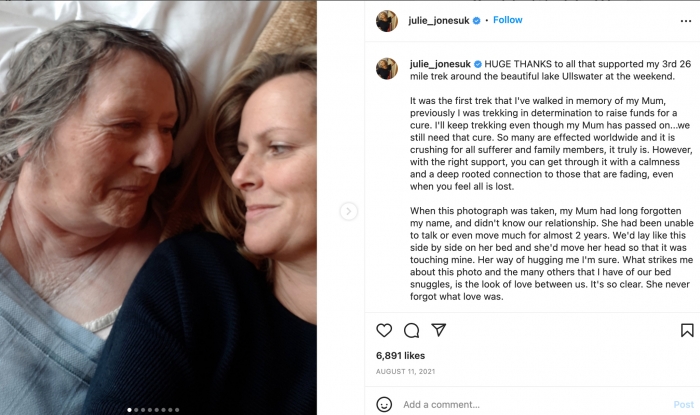Follow julie_jonesuk
700x415 pixels.
507,20
